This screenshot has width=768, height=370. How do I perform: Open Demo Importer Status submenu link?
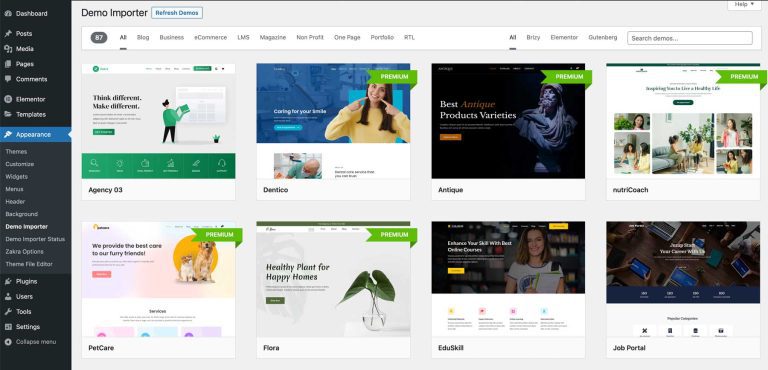click(35, 239)
